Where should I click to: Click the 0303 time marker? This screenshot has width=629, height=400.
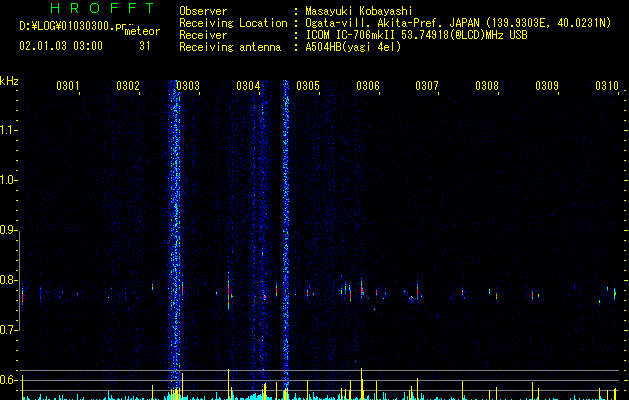click(x=188, y=85)
